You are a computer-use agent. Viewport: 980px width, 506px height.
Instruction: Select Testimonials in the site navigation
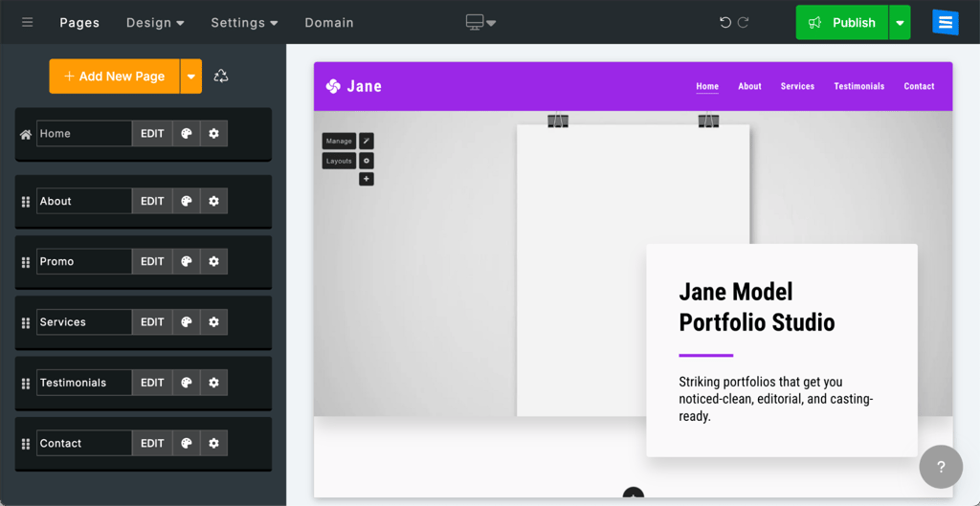point(858,86)
